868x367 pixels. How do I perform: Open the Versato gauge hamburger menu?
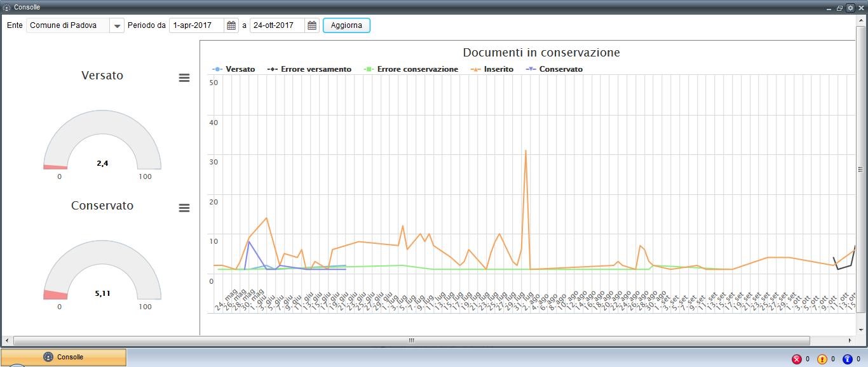point(184,77)
